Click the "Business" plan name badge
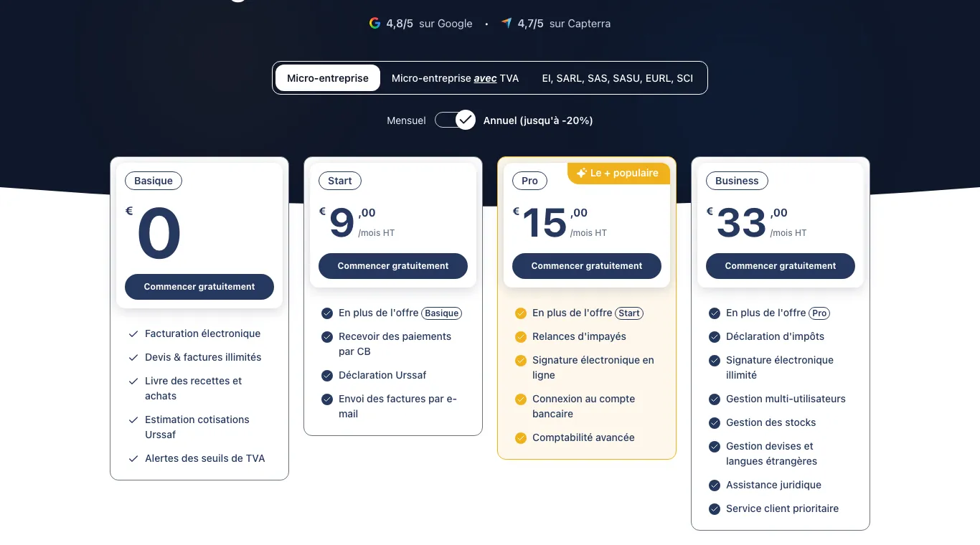The image size is (980, 545). tap(737, 181)
